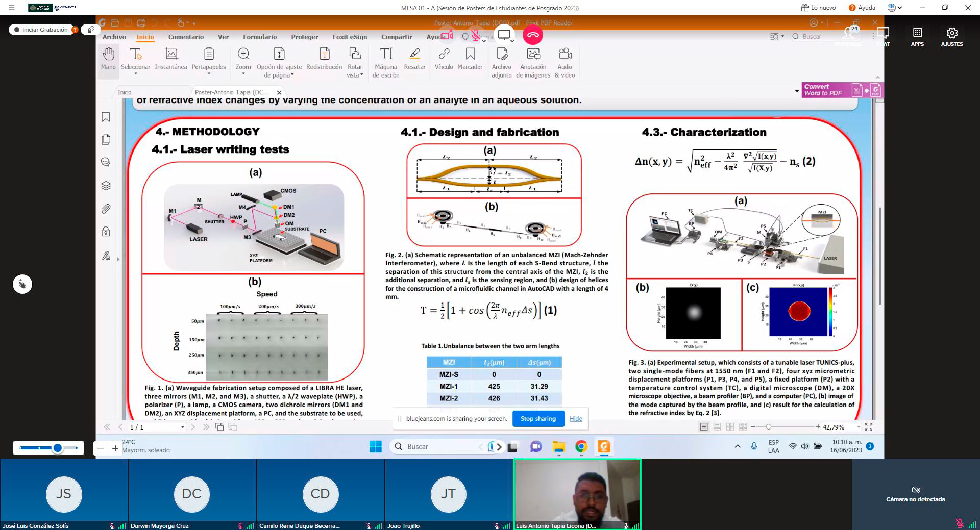Open the BlueJeans Apps panel
This screenshot has height=530, width=980.
[917, 37]
